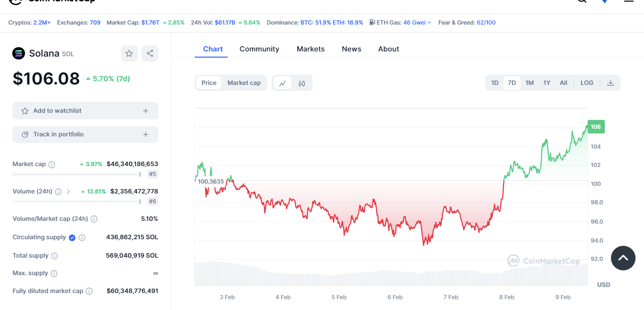The height and width of the screenshot is (310, 644).
Task: Open Circulating supply info icon
Action: coord(82,238)
